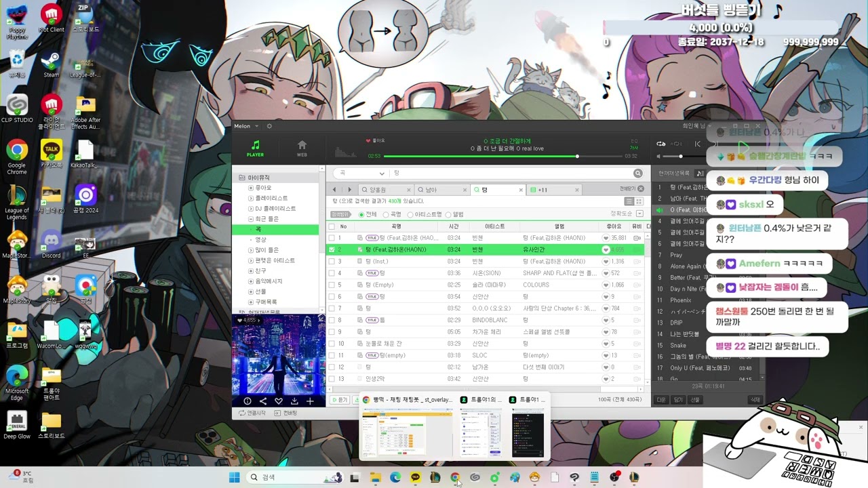Click the taskbar 검색 search box
This screenshot has height=488, width=868.
(x=296, y=477)
